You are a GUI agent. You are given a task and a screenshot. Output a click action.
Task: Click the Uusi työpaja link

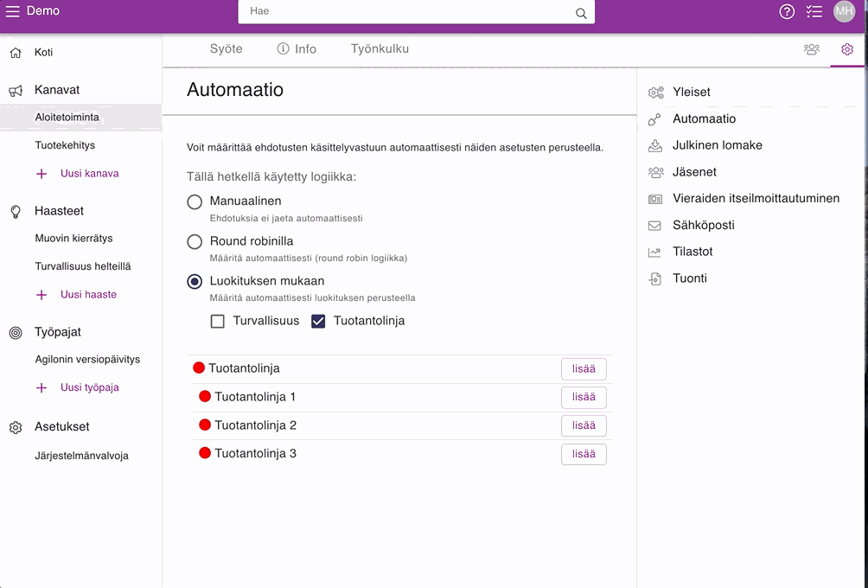pyautogui.click(x=90, y=387)
